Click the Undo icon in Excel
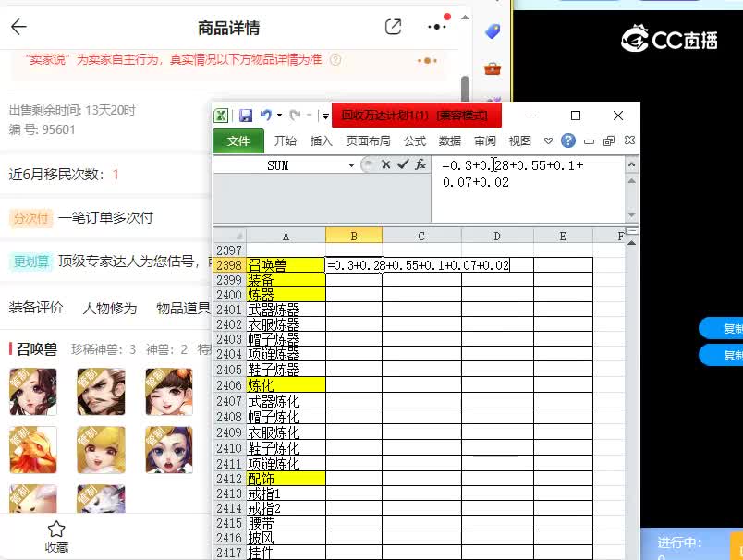The width and height of the screenshot is (743, 560). click(x=266, y=115)
